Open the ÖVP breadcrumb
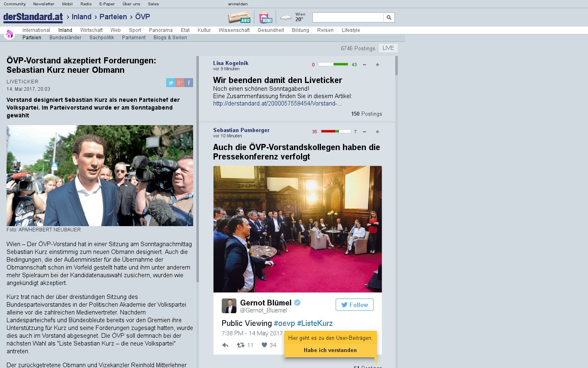This screenshot has width=588, height=368. tap(143, 17)
